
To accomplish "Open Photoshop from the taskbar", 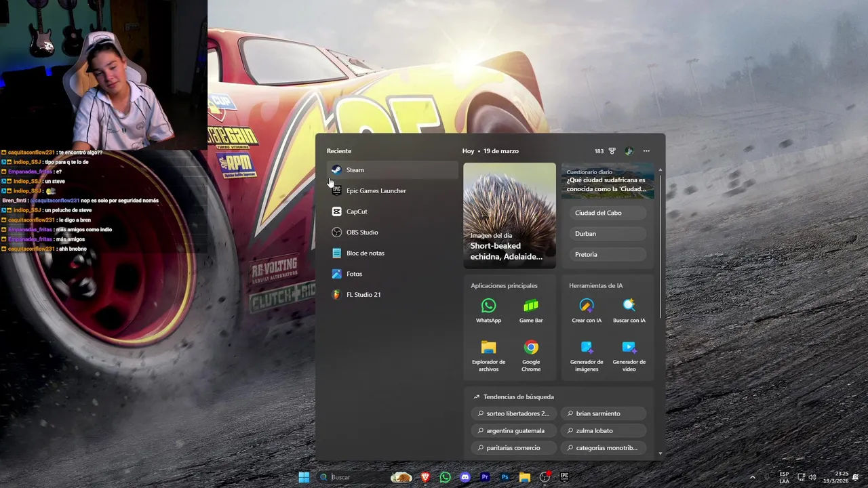I will tap(505, 477).
